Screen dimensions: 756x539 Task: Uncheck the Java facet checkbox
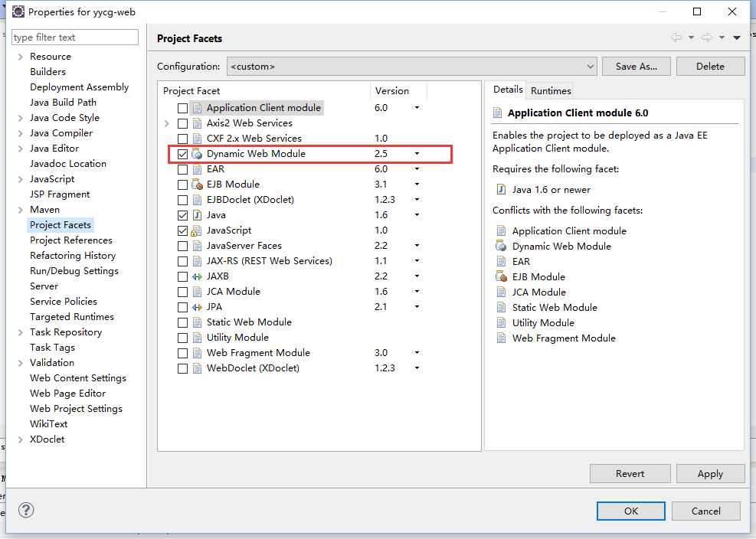182,215
